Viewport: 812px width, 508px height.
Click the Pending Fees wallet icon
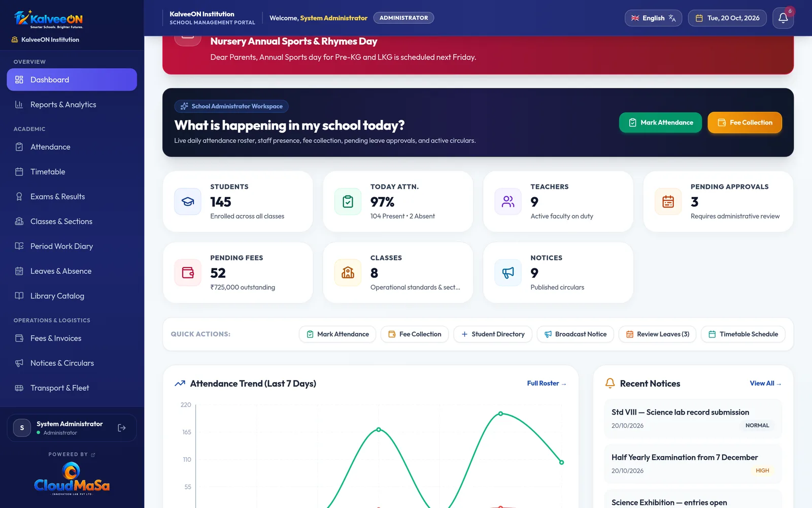(188, 272)
